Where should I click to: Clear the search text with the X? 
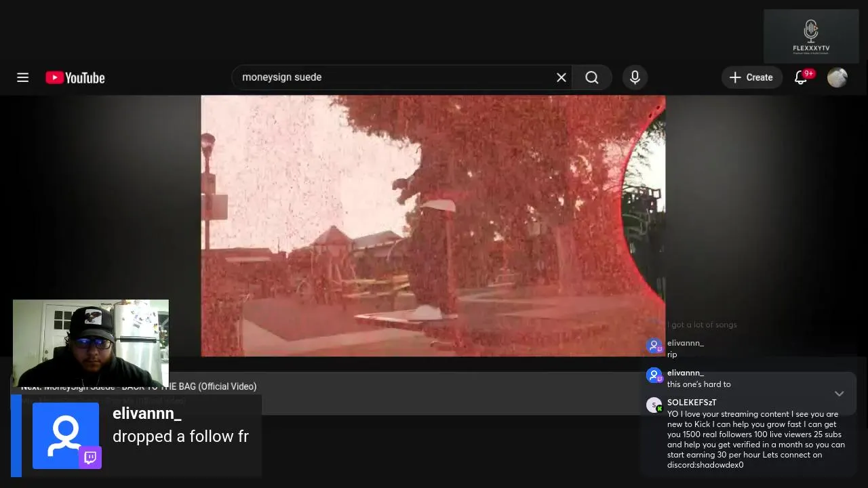pyautogui.click(x=561, y=77)
